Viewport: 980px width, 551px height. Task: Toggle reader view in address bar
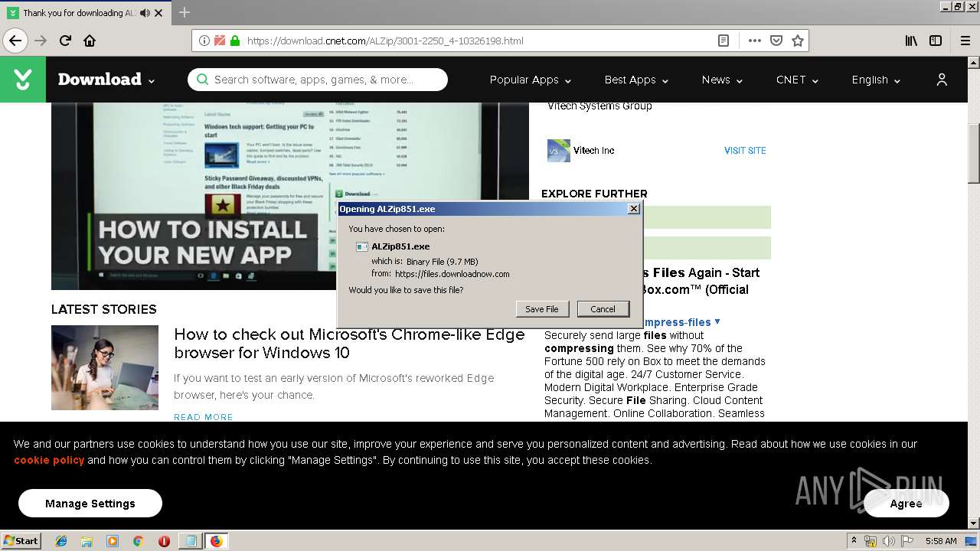724,41
